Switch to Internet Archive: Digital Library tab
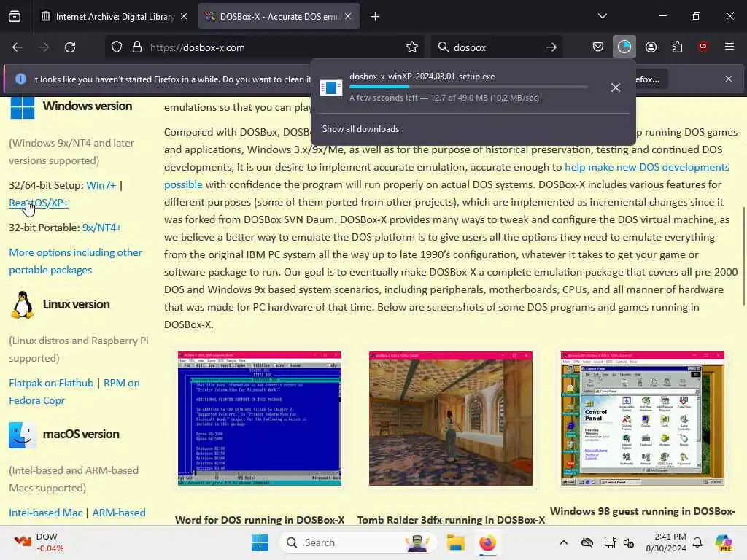 [113, 17]
